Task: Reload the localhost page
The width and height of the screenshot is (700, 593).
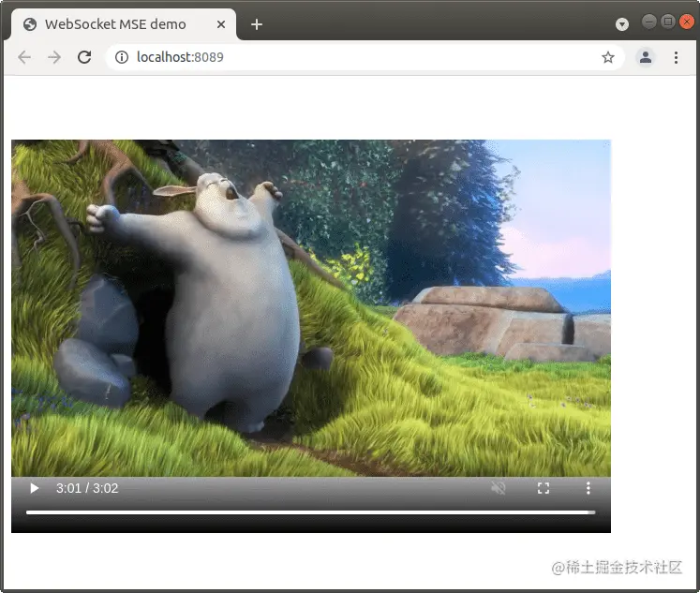Action: [x=84, y=57]
